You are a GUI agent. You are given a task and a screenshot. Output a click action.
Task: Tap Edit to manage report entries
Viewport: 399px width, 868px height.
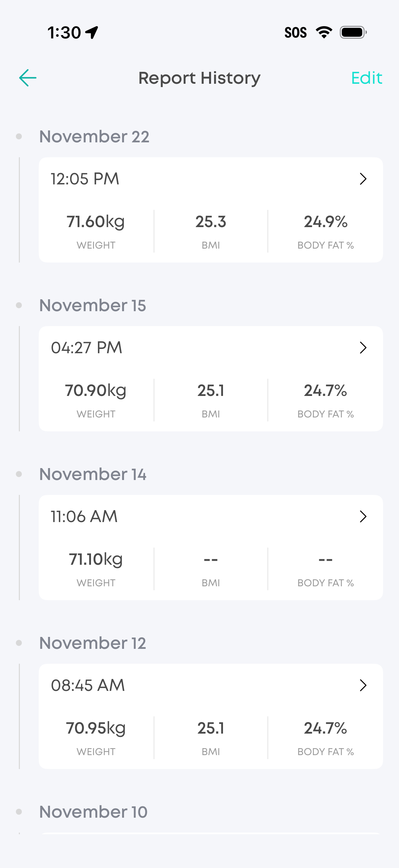click(367, 78)
